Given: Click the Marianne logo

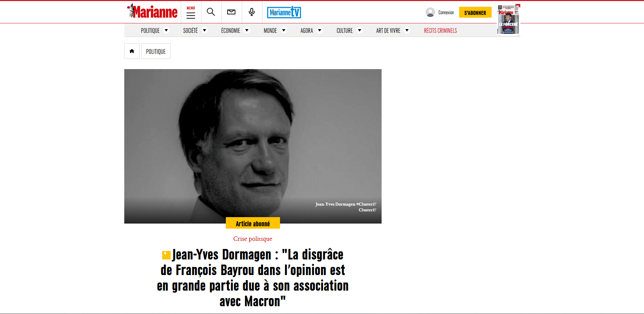Looking at the screenshot, I should click(152, 12).
